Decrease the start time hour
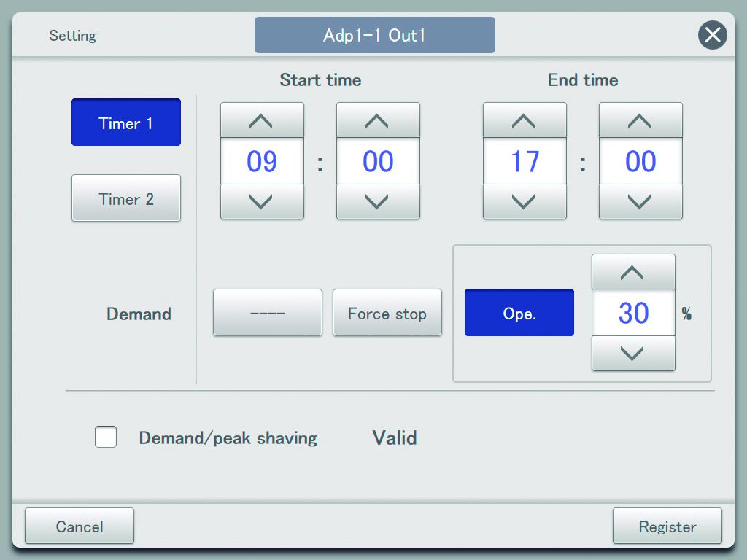 [262, 201]
